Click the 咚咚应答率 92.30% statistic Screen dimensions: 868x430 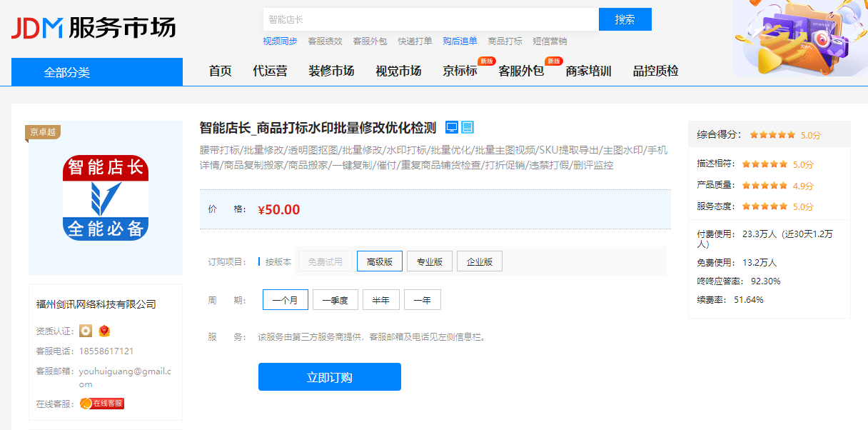pos(739,281)
